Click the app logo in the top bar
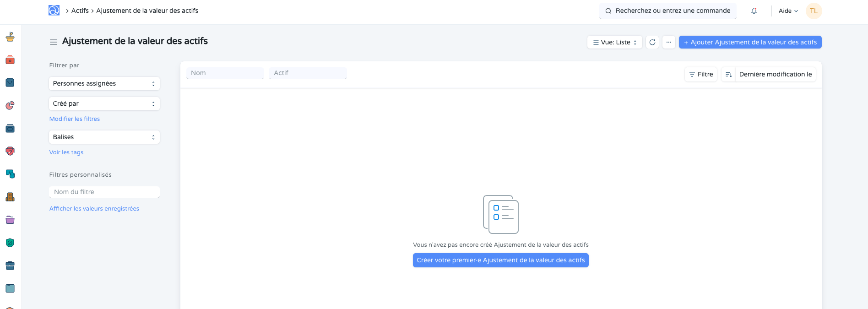 tap(54, 11)
